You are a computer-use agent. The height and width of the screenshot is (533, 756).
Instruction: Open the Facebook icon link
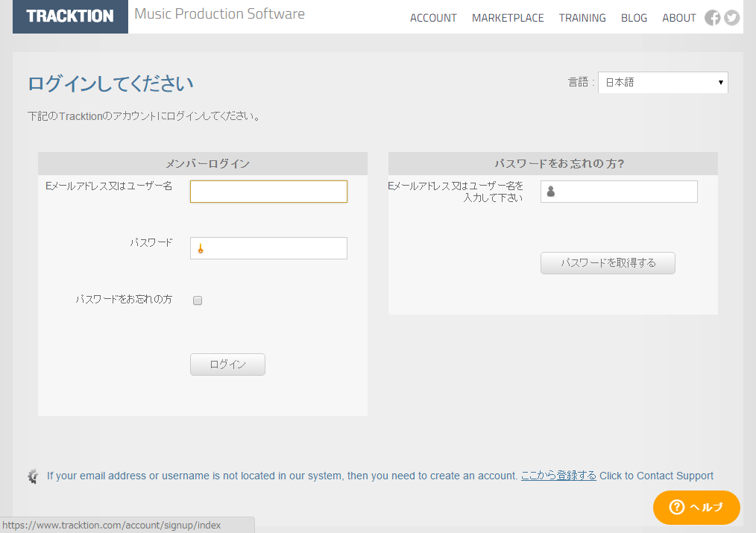click(713, 18)
